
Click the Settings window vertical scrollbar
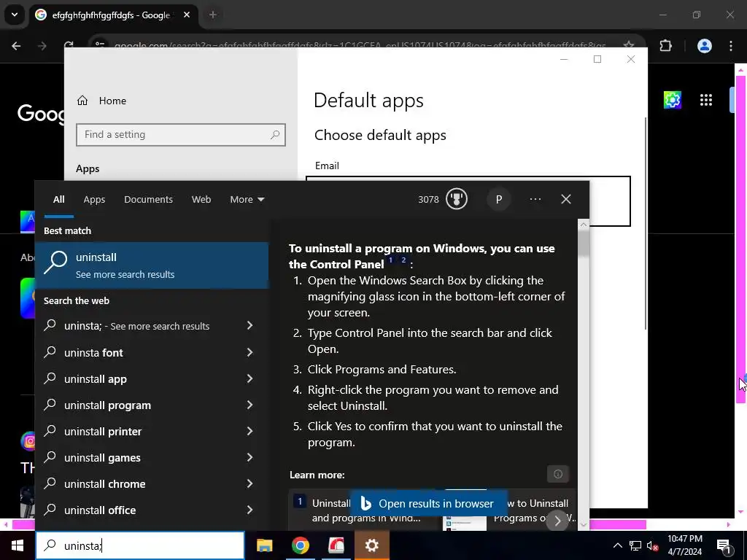(x=646, y=223)
